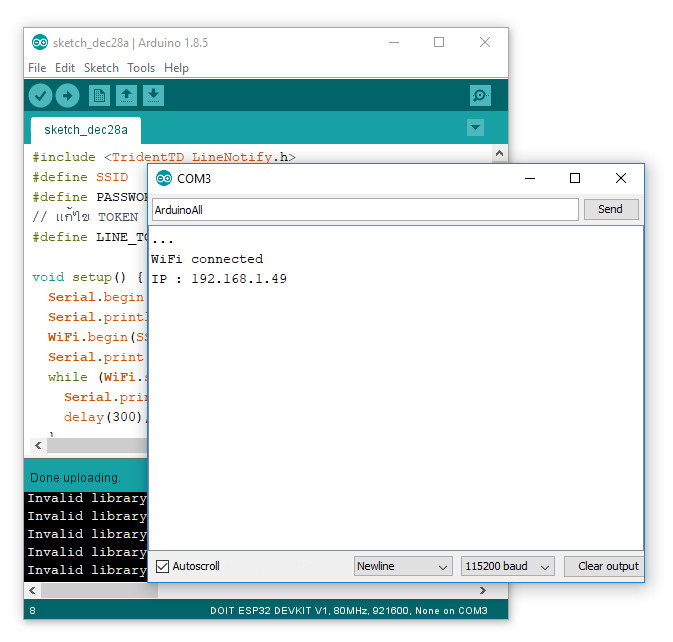Viewport: 673px width, 642px height.
Task: Click the Send button in COM3
Action: coord(611,209)
